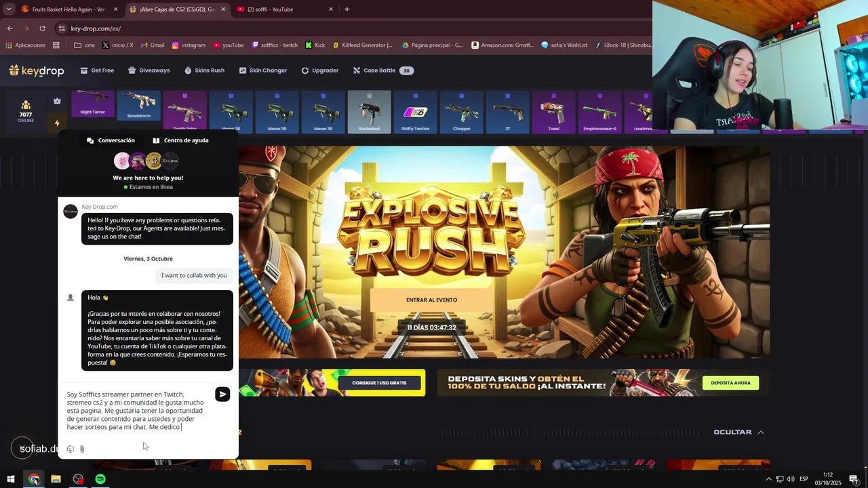Open the sofffics - twitch bookmark
The width and height of the screenshot is (868, 488).
(275, 45)
